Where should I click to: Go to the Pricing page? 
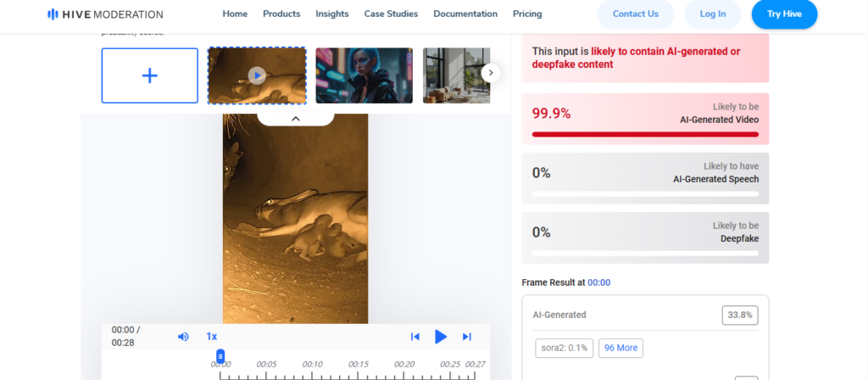(x=527, y=14)
